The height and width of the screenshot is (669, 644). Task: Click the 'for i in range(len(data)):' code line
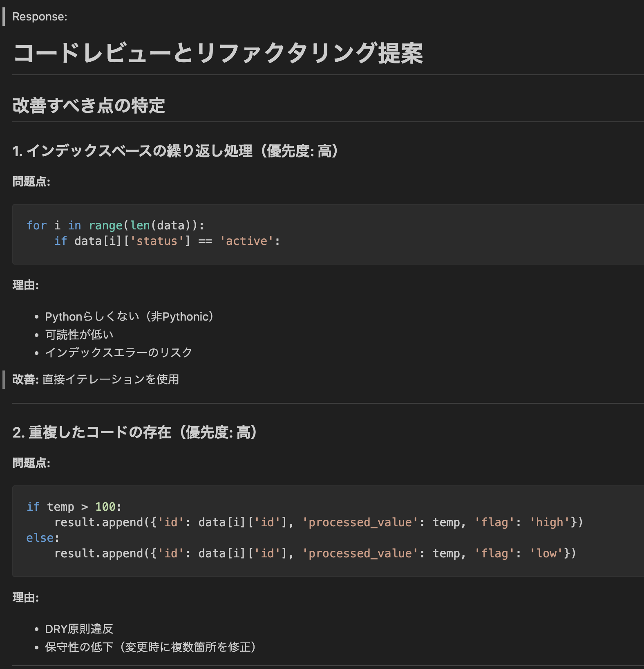pos(115,225)
